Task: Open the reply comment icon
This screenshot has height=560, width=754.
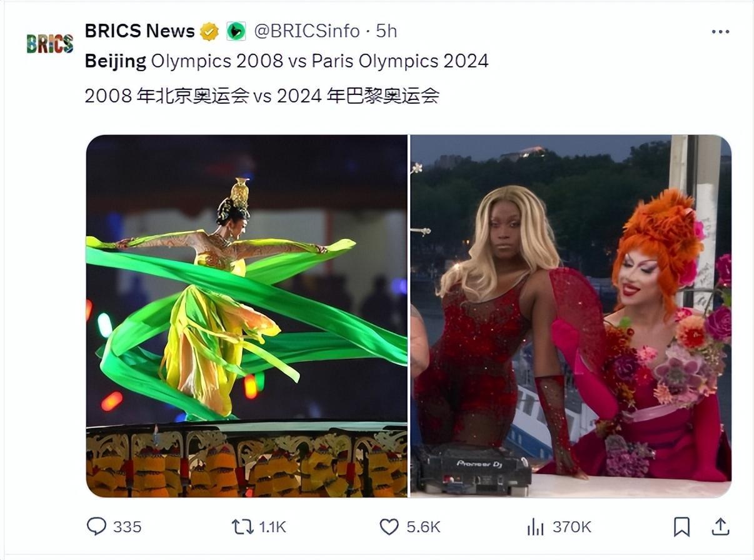Action: coord(96,526)
